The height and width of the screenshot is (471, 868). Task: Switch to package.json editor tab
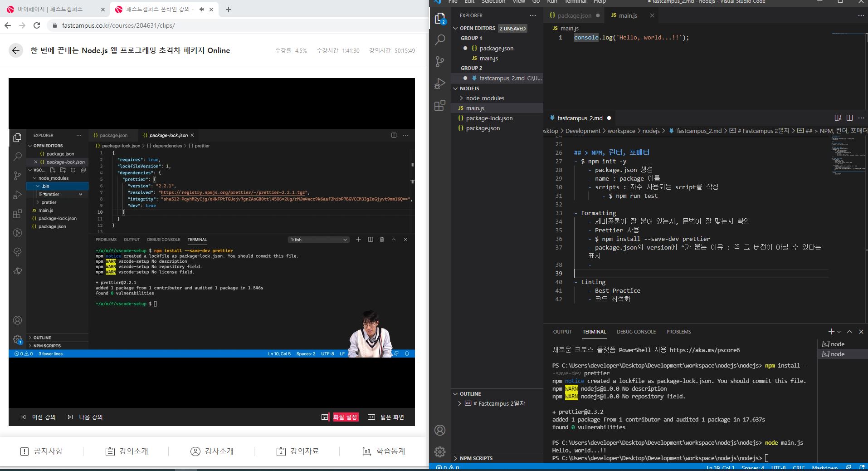[574, 15]
